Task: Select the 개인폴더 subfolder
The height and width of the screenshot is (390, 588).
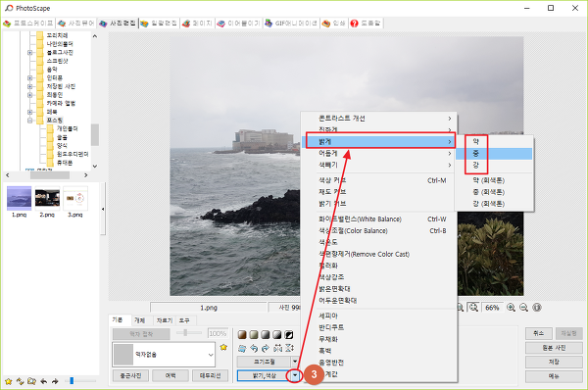Action: (67, 128)
